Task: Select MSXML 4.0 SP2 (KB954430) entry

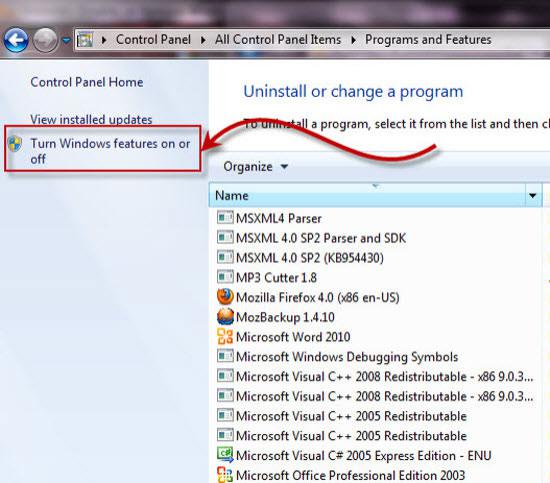Action: (x=310, y=258)
